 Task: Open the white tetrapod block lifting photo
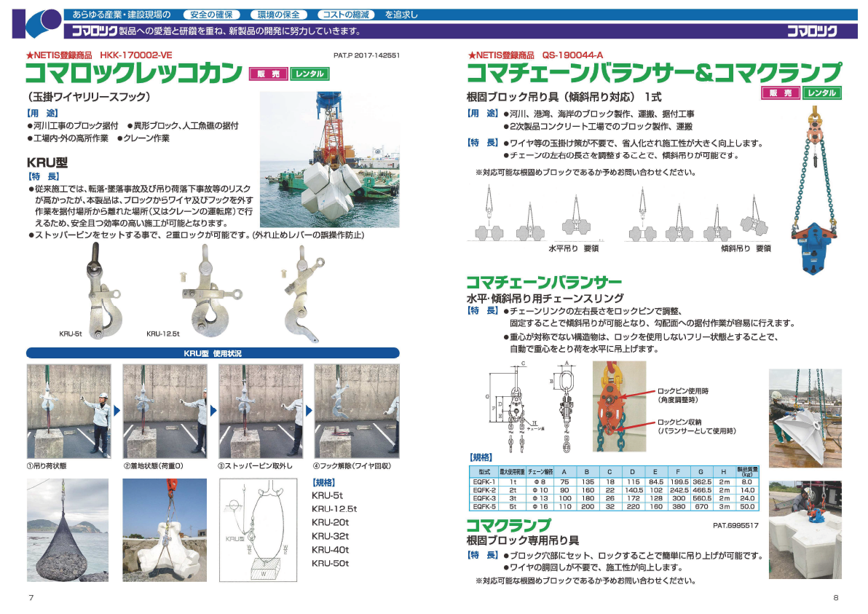165,530
